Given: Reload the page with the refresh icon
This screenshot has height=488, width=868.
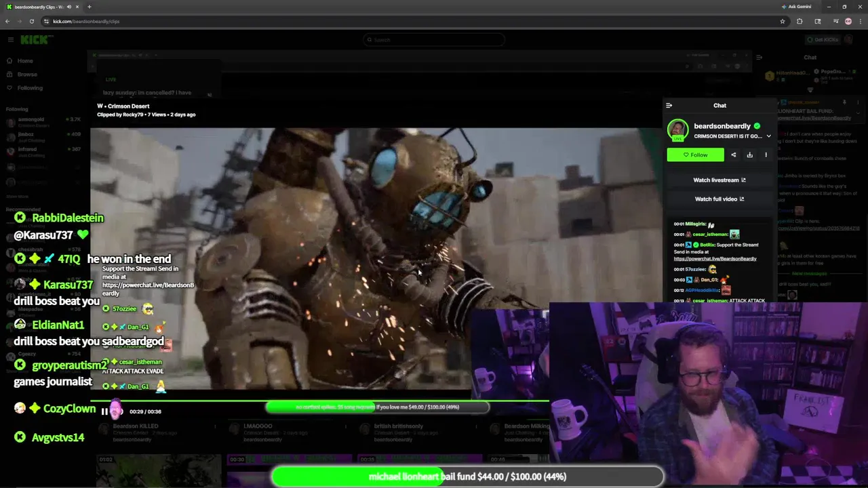Looking at the screenshot, I should (x=31, y=22).
